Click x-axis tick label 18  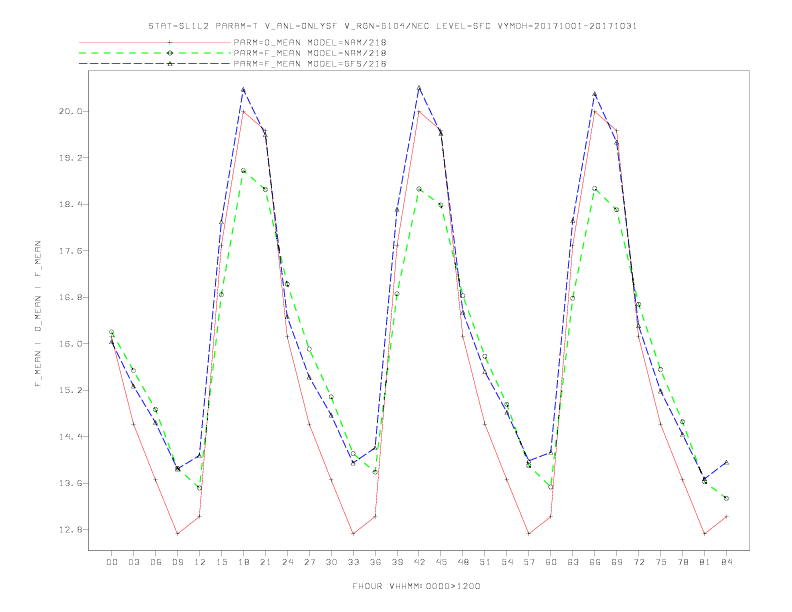pyautogui.click(x=243, y=562)
